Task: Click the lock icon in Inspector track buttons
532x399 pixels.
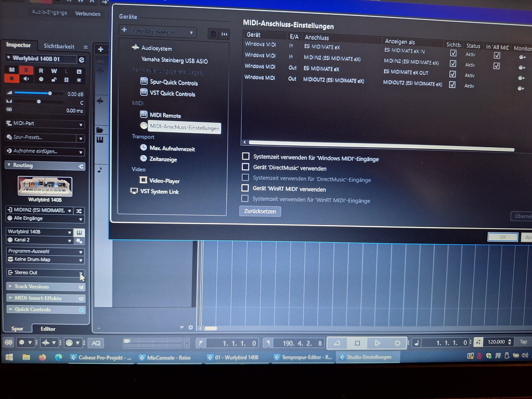Action: click(54, 80)
